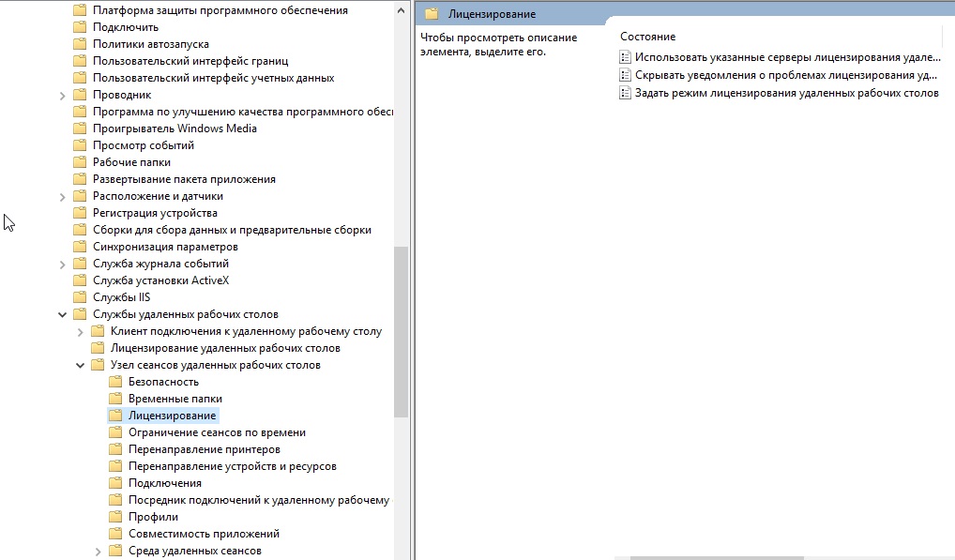Image resolution: width=955 pixels, height=560 pixels.
Task: Expand the «Расположение и датчики» node
Action: (x=62, y=196)
